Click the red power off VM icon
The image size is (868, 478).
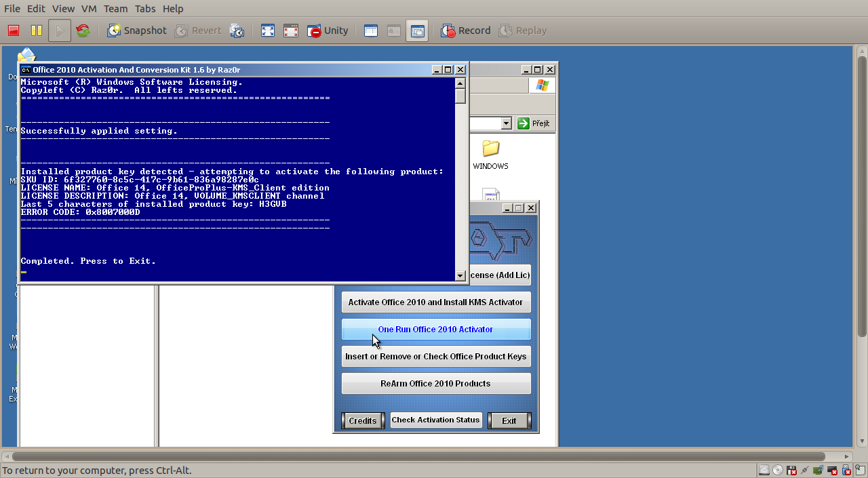(13, 31)
